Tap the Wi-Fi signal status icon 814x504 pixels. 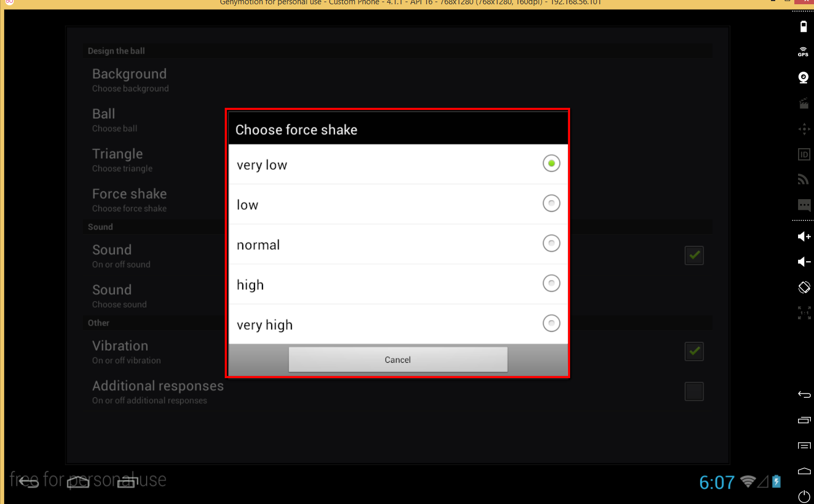point(748,481)
